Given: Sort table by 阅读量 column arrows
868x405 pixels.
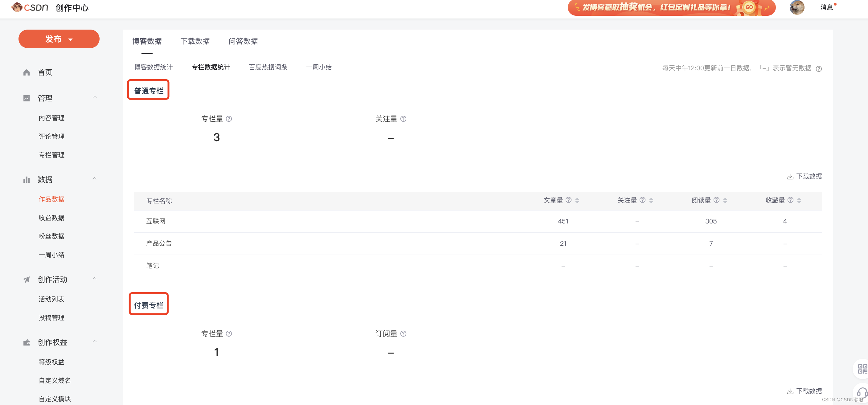Looking at the screenshot, I should (x=725, y=200).
